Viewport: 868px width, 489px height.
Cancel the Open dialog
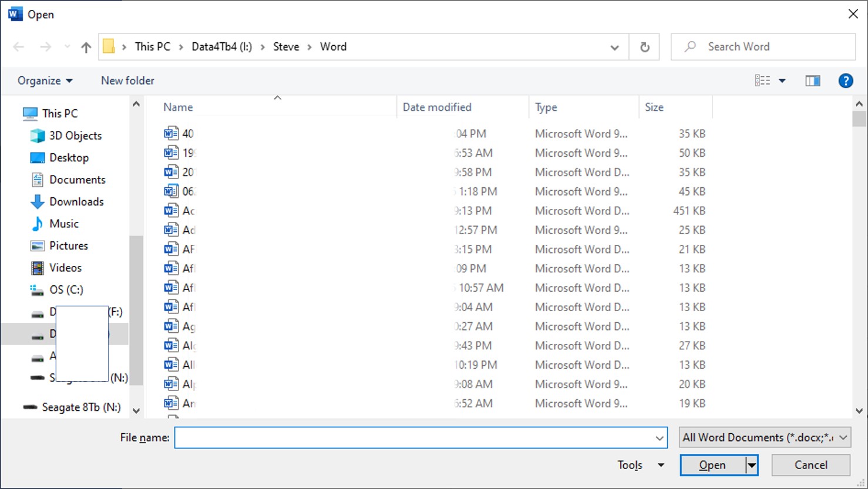[x=811, y=465]
